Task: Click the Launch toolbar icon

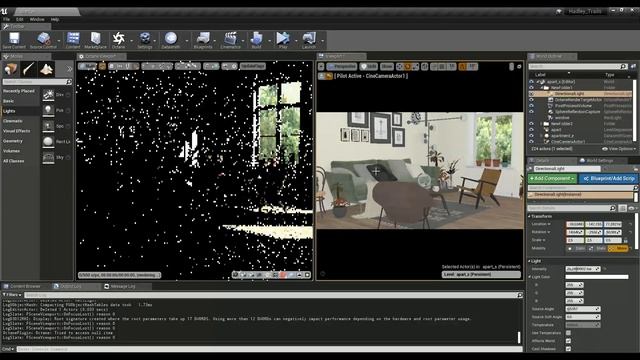Action: (309, 39)
